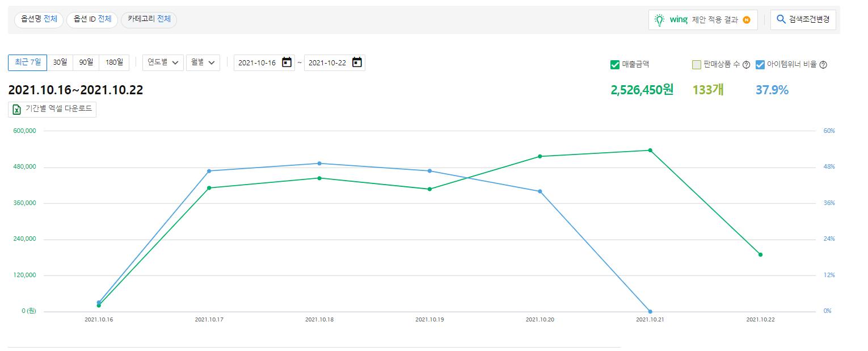
Task: Open the 연도별 dropdown
Action: pos(163,62)
